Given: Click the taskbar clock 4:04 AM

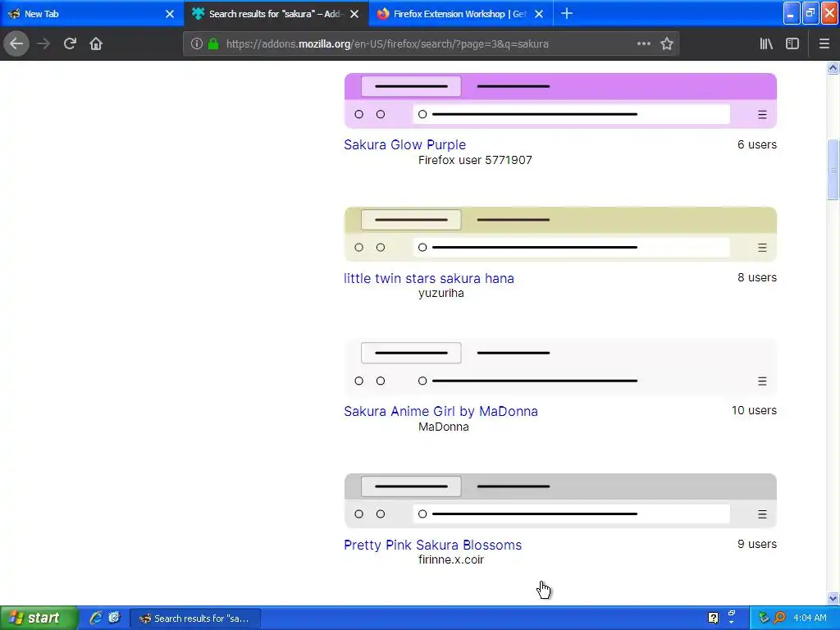Looking at the screenshot, I should coord(810,618).
